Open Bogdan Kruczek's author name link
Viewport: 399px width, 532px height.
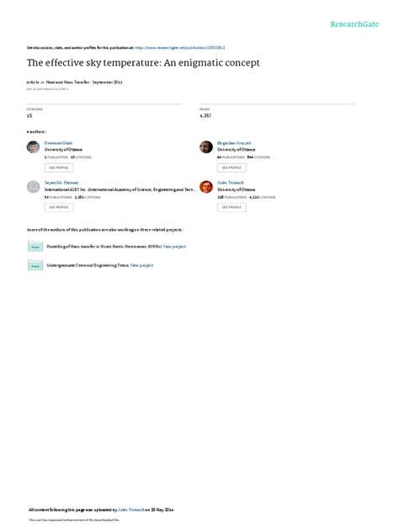[x=234, y=143]
